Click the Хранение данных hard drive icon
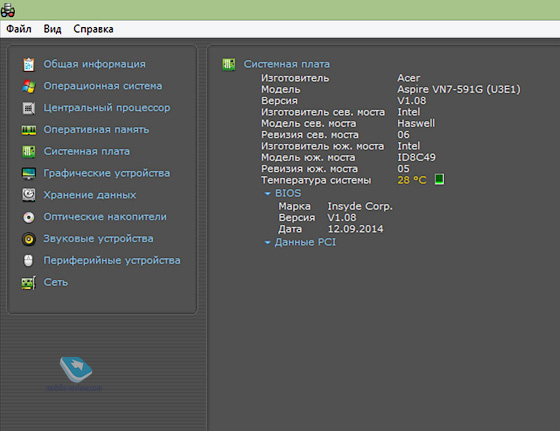The image size is (560, 431). click(x=29, y=195)
